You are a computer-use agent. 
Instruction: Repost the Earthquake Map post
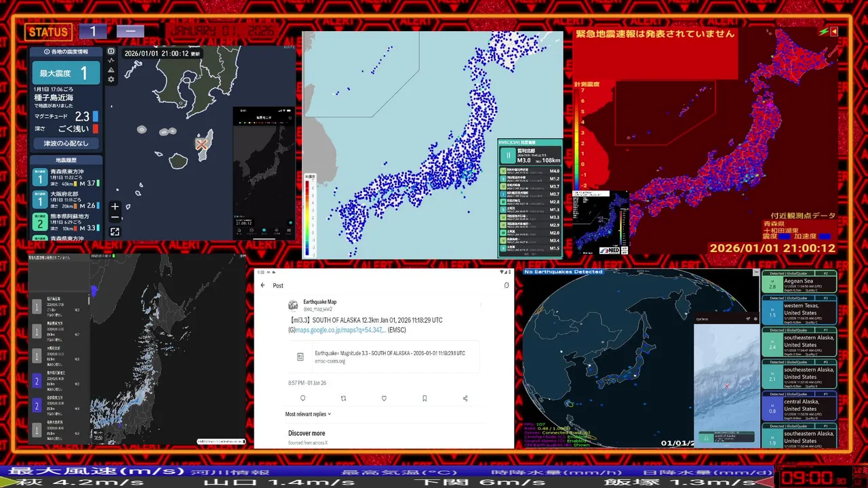click(x=343, y=399)
